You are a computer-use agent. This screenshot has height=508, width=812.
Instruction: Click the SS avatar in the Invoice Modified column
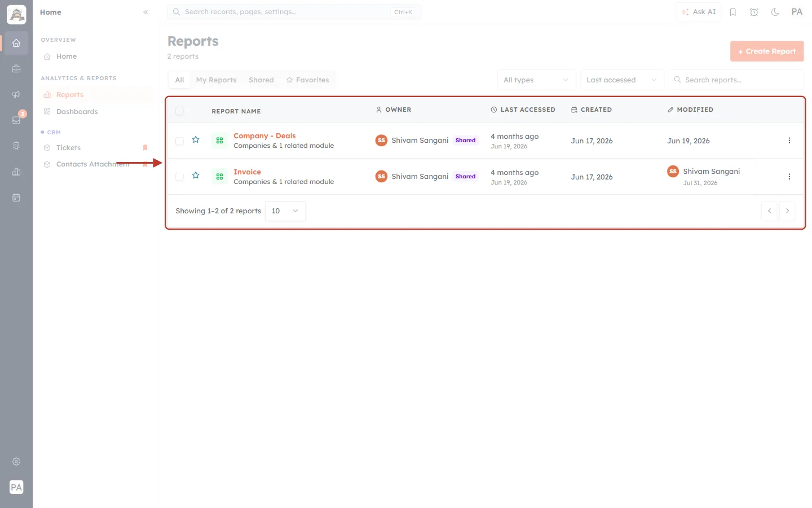point(673,172)
